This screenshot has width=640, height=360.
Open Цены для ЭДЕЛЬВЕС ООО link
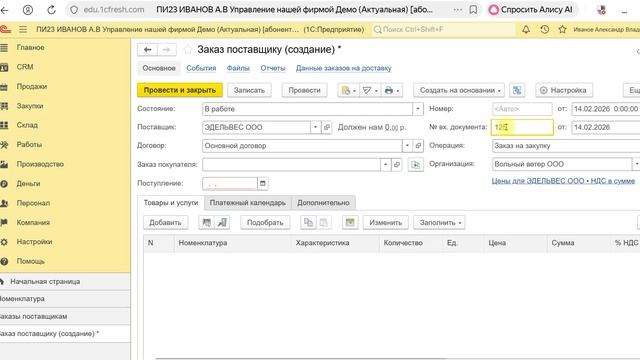pyautogui.click(x=563, y=181)
